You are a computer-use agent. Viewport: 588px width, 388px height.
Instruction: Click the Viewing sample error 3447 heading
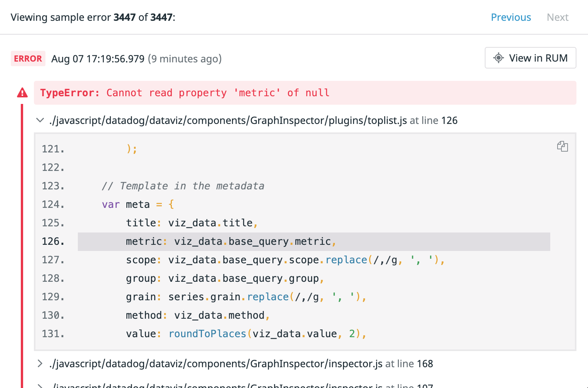(93, 17)
